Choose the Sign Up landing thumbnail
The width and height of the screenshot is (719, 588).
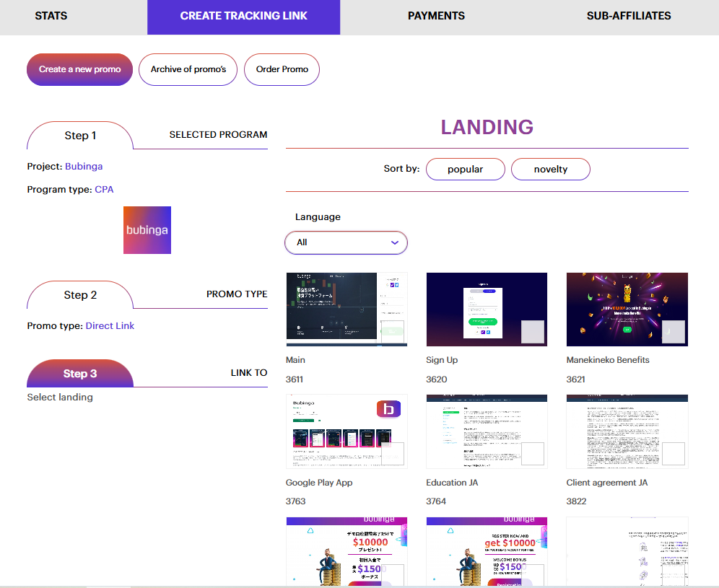(487, 310)
